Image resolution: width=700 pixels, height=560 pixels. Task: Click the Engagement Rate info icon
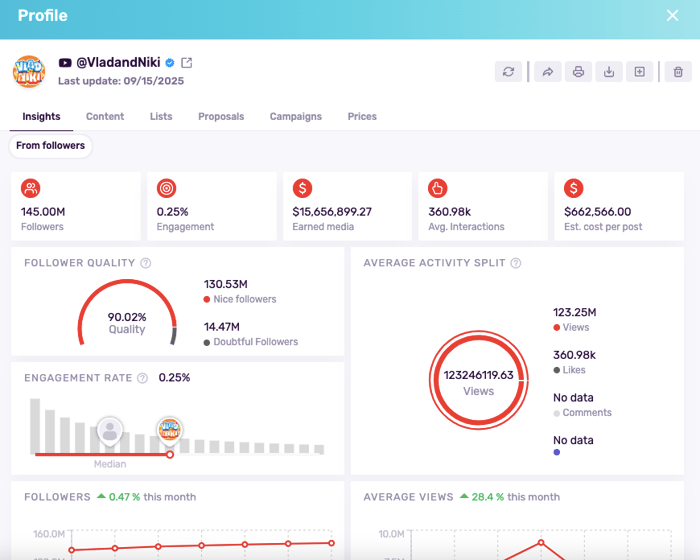(x=142, y=378)
